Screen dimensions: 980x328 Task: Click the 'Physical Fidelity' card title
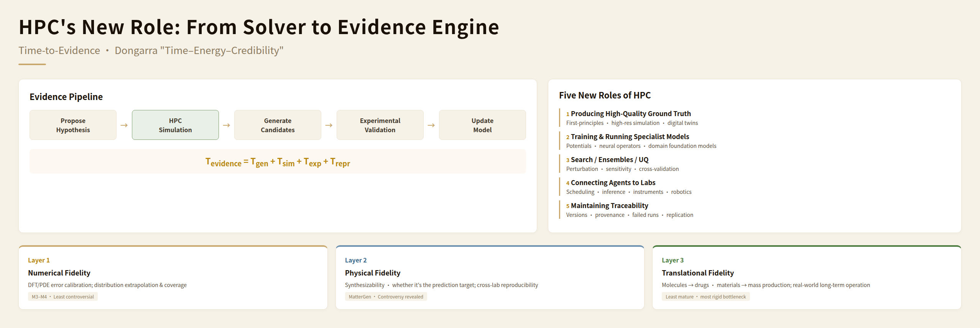point(373,273)
